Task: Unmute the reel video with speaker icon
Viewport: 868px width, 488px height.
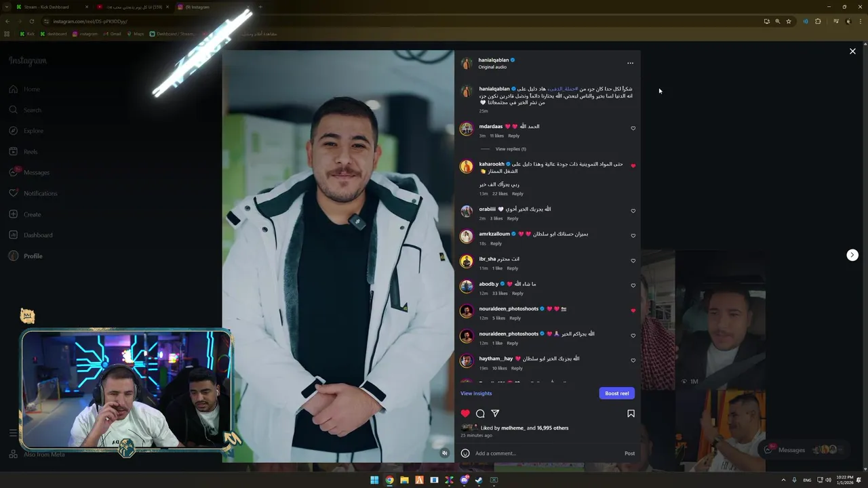Action: coord(445,453)
